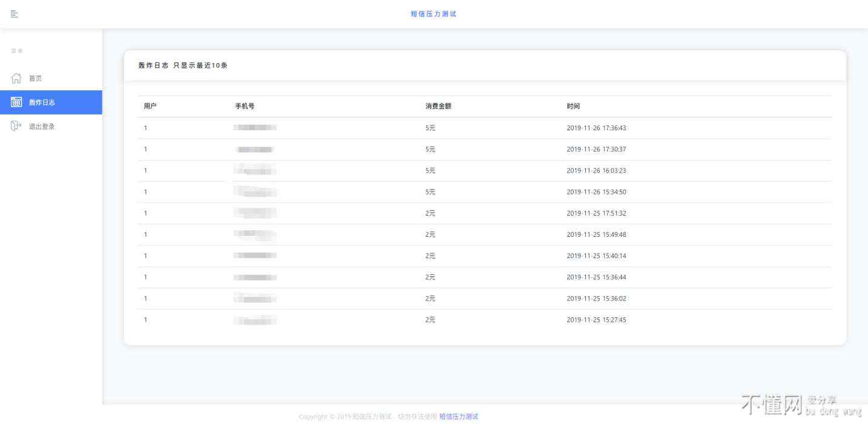Click the 手机号 column header
Image resolution: width=868 pixels, height=424 pixels.
pyautogui.click(x=245, y=106)
